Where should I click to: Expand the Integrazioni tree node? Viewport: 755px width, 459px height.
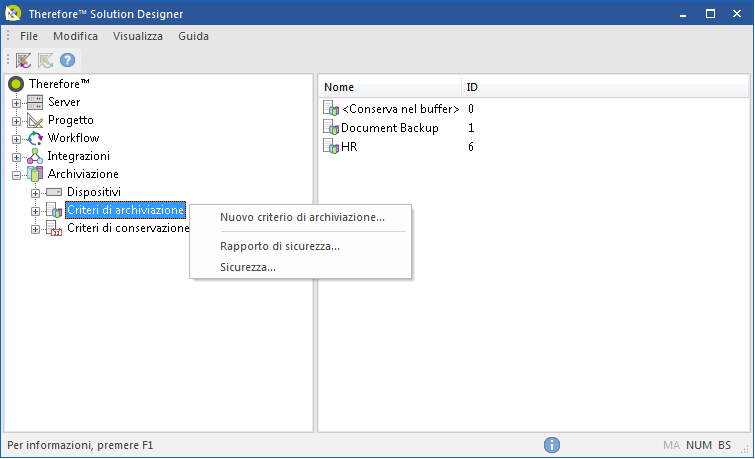(16, 157)
